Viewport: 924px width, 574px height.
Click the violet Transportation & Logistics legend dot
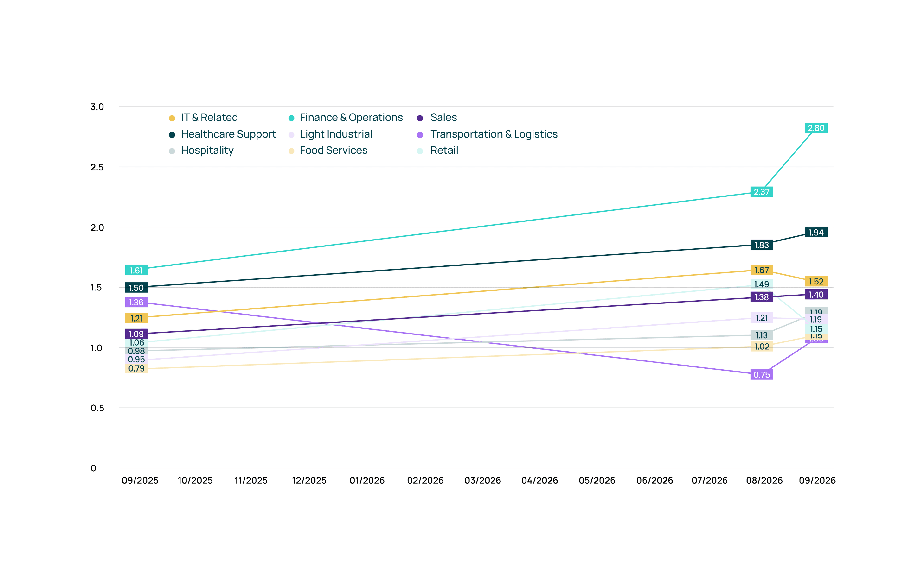pos(420,135)
